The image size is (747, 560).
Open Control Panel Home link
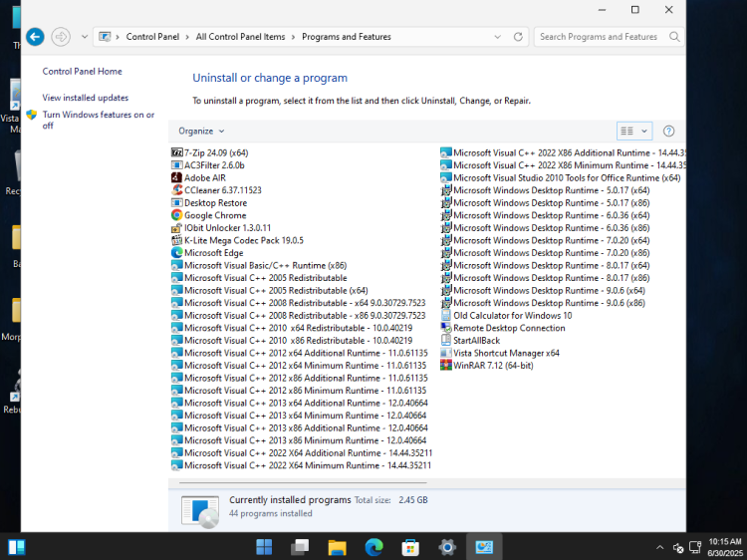(82, 71)
